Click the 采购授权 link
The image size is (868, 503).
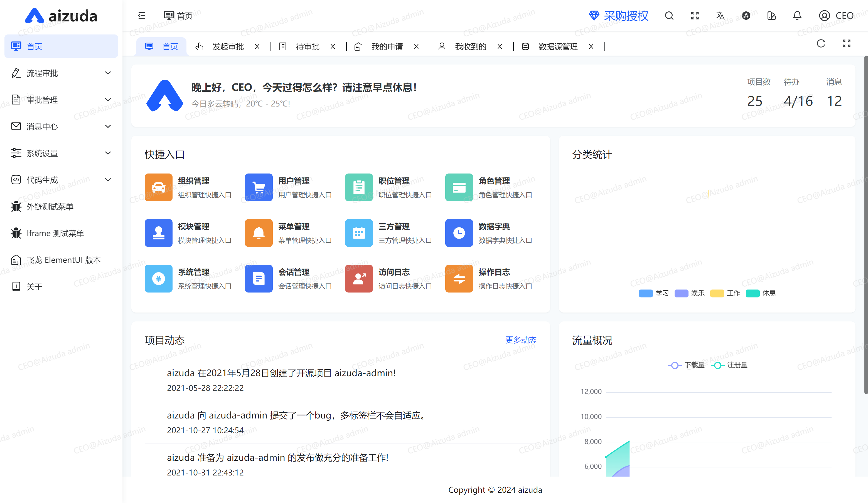626,16
